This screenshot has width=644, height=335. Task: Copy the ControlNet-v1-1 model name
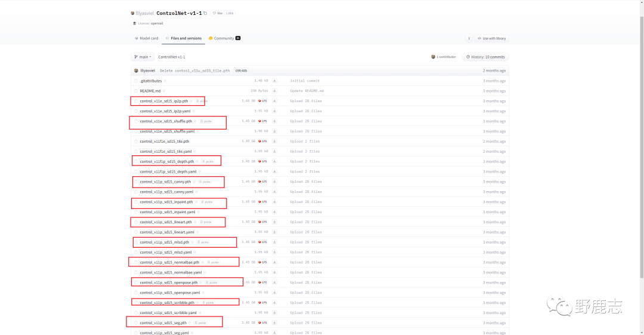(205, 13)
